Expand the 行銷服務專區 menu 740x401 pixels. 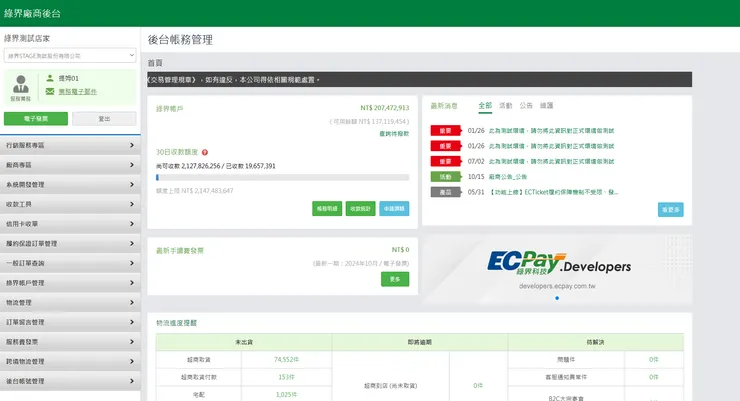click(70, 145)
